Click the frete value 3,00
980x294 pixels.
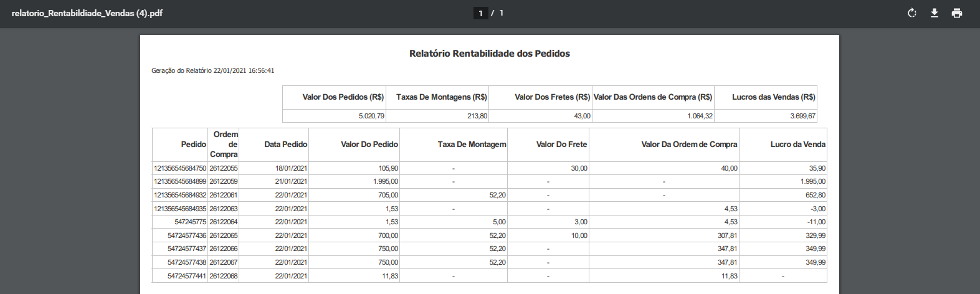tap(581, 222)
